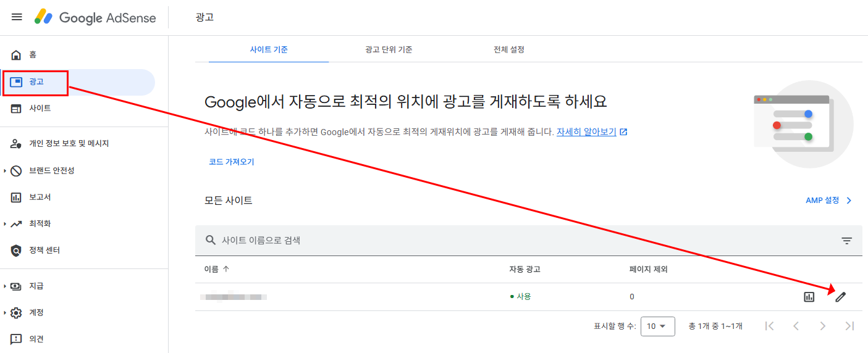Click the reports chart icon in sidebar
Image resolution: width=868 pixels, height=353 pixels.
17,197
